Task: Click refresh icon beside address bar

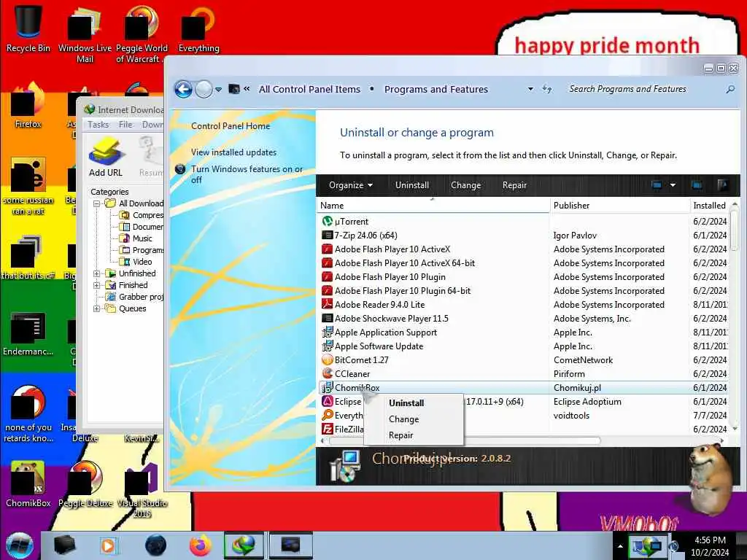Action: (547, 89)
